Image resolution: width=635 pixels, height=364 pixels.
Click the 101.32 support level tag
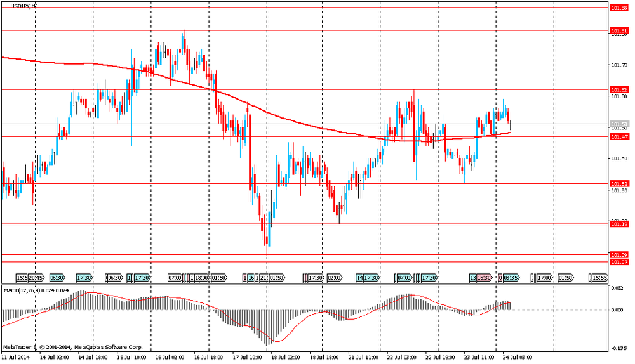[x=618, y=184]
